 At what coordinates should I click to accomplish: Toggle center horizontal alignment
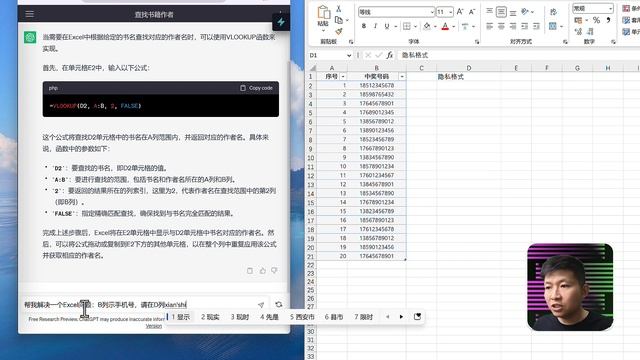(501, 26)
